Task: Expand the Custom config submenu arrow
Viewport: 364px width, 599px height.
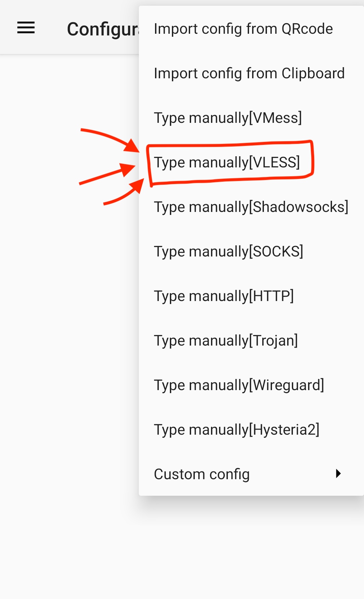Action: click(338, 473)
